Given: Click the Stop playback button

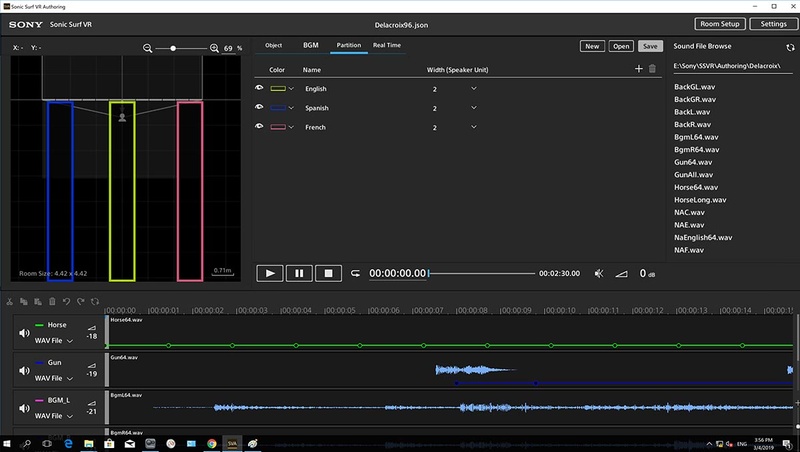Looking at the screenshot, I should tap(328, 273).
